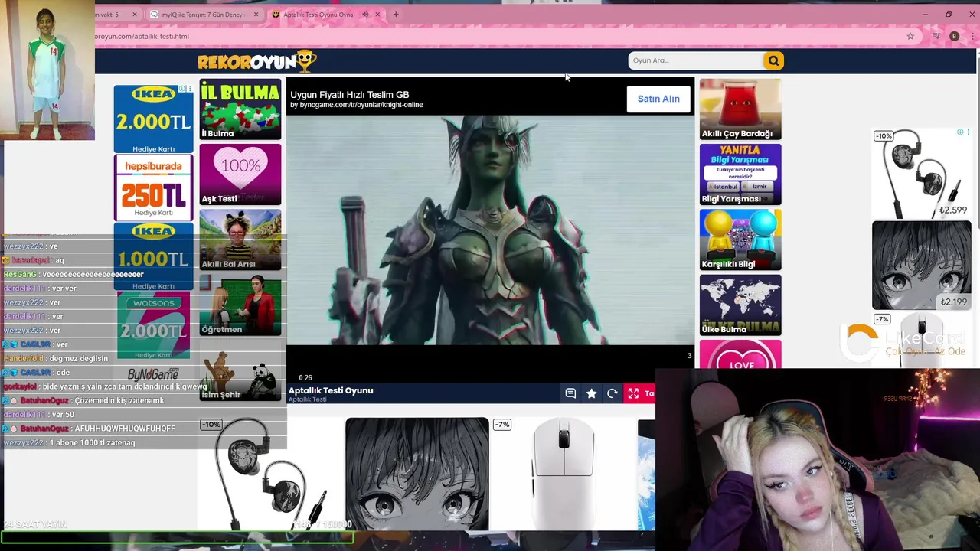This screenshot has width=980, height=551.
Task: Open the Bilgi Yarışması game thumbnail
Action: click(740, 174)
